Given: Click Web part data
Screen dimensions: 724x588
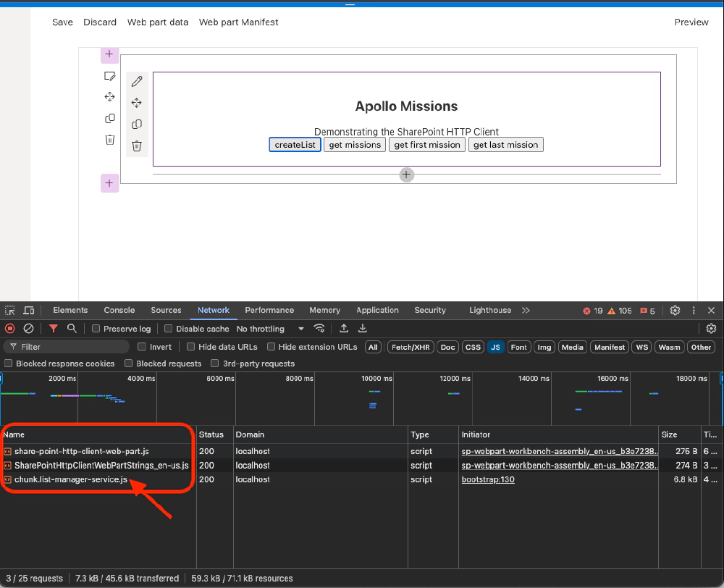Looking at the screenshot, I should 158,22.
